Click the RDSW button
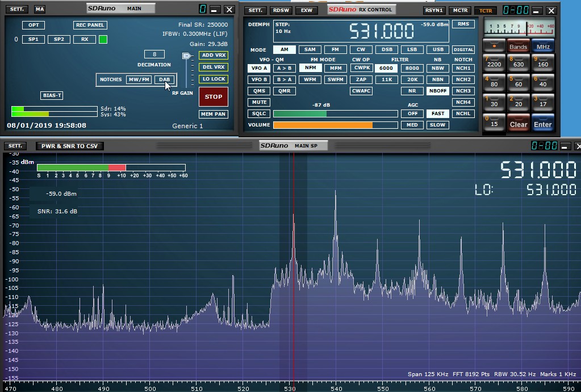Screen dimensions: 581x392 [x=281, y=10]
